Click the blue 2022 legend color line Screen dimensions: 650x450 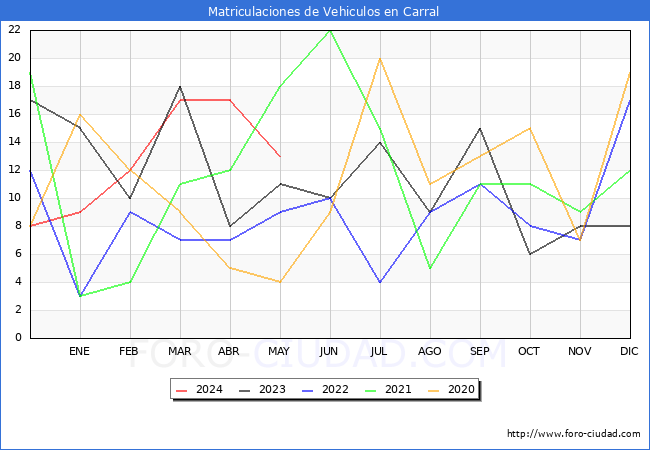click(x=308, y=390)
